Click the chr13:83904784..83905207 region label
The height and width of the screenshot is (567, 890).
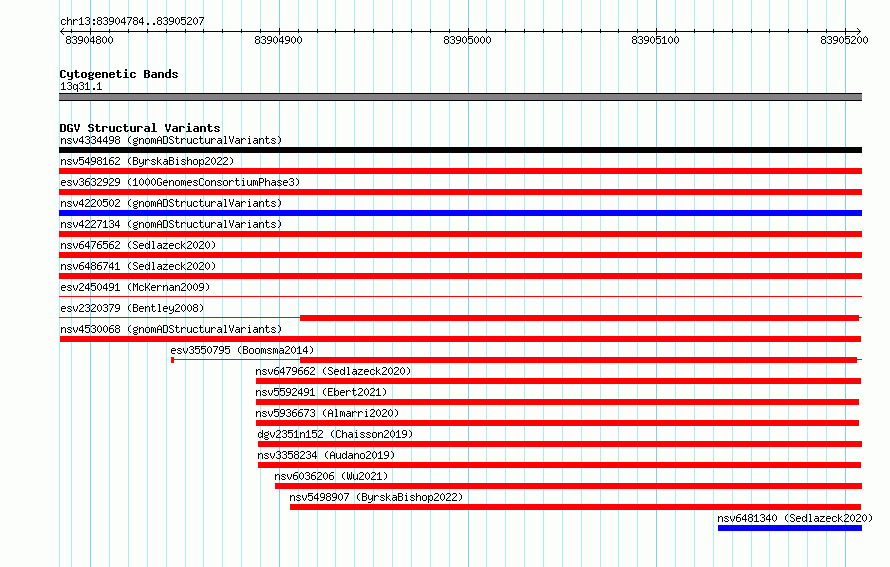tap(132, 21)
